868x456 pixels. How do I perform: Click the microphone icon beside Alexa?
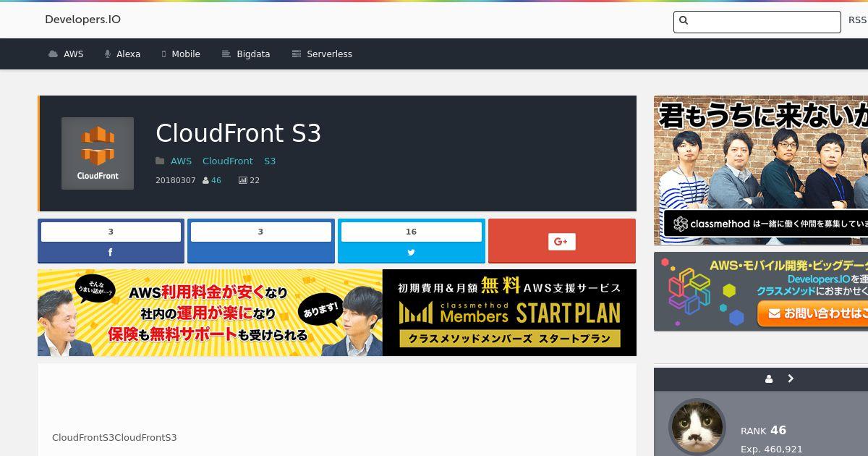[x=108, y=54]
